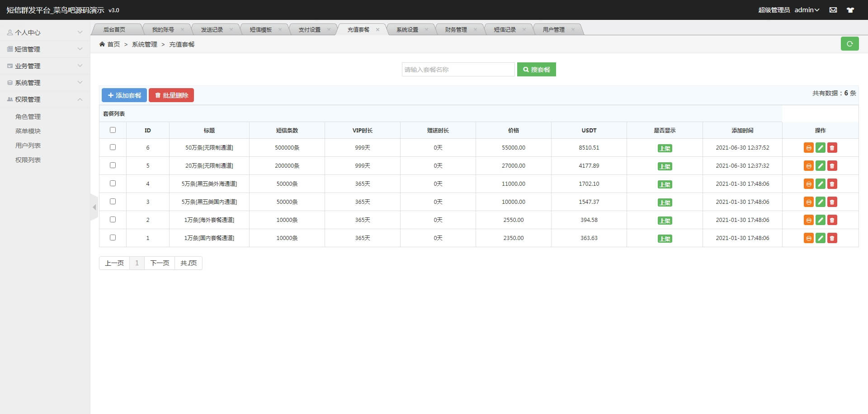Click the home icon in the breadcrumb
The height and width of the screenshot is (414, 868).
pyautogui.click(x=103, y=44)
